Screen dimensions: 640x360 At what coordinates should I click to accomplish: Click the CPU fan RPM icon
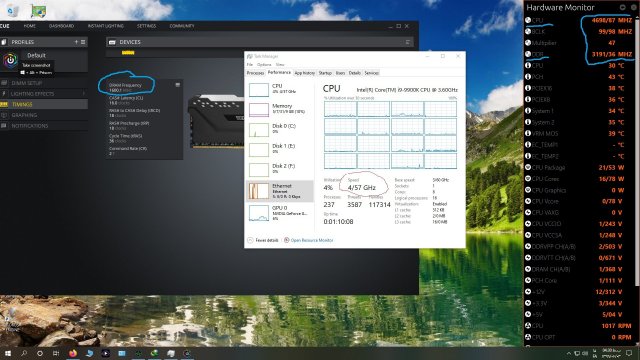coord(528,326)
